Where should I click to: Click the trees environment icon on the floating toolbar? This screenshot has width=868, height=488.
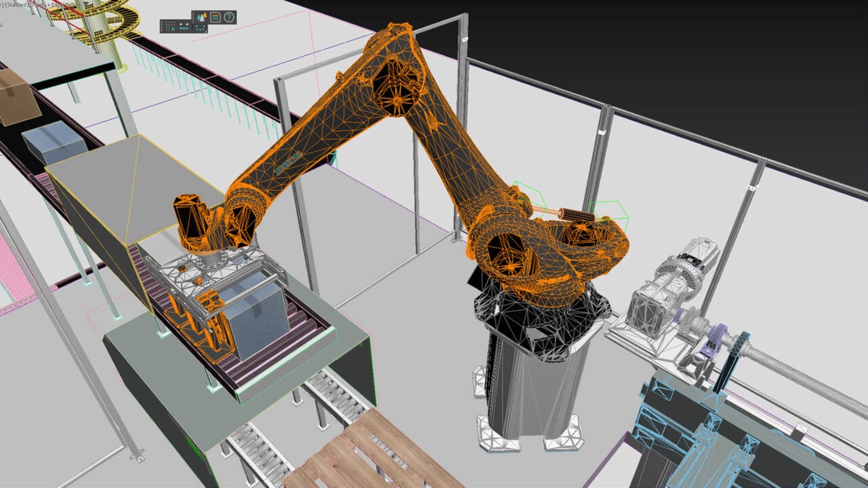click(201, 16)
